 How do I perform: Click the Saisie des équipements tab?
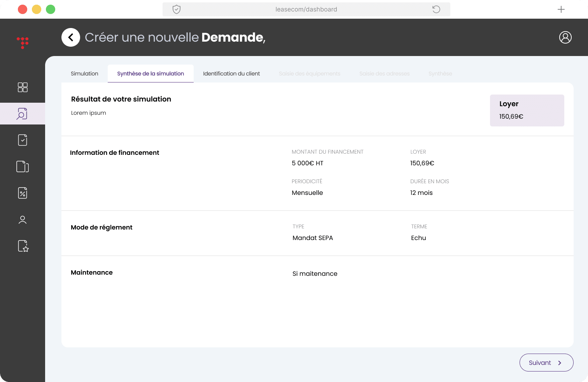[x=310, y=74]
